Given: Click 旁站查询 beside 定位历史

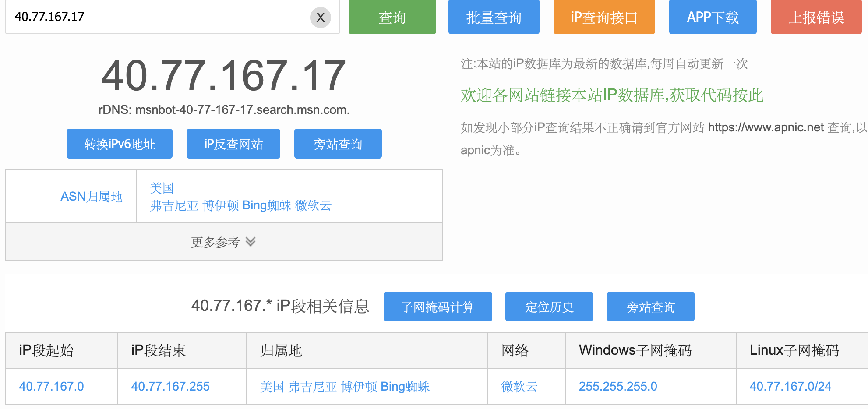Looking at the screenshot, I should click(x=651, y=307).
